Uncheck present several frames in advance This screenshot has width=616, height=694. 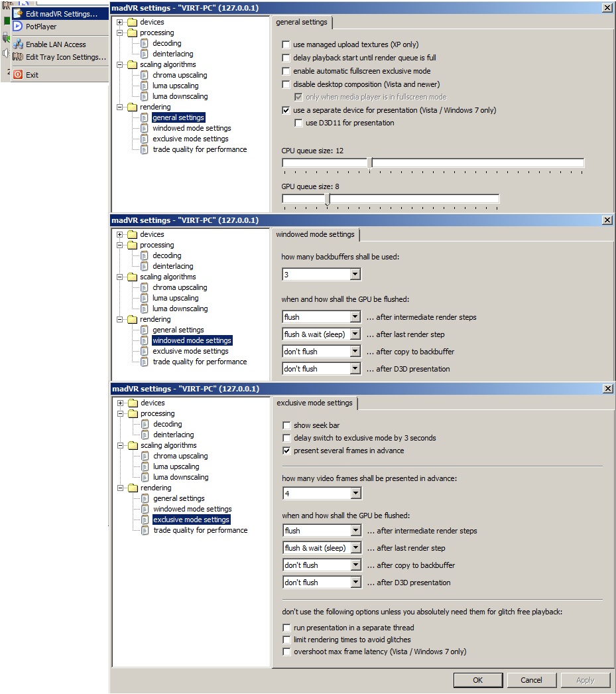[x=286, y=451]
